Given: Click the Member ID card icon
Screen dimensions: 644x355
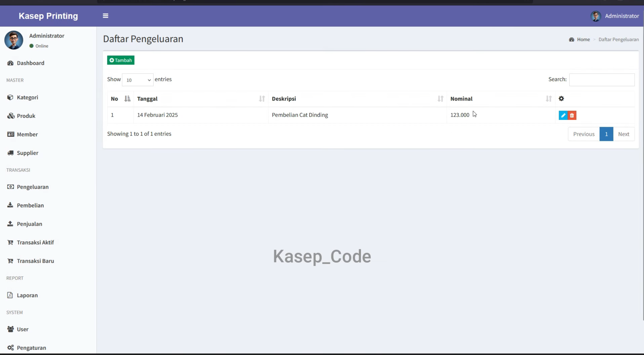Looking at the screenshot, I should point(11,134).
